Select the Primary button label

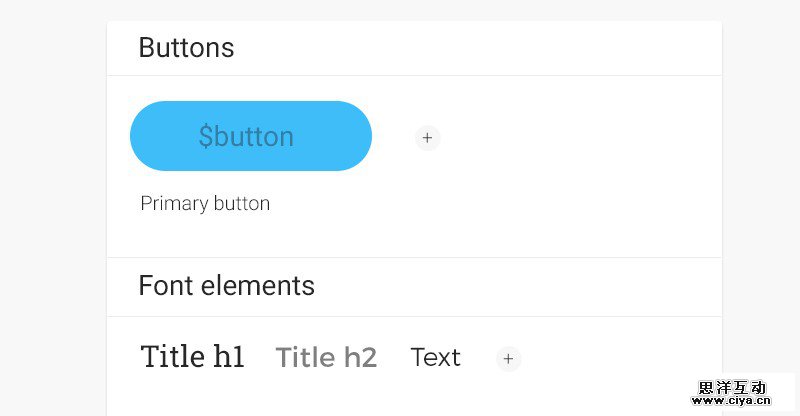(x=205, y=204)
